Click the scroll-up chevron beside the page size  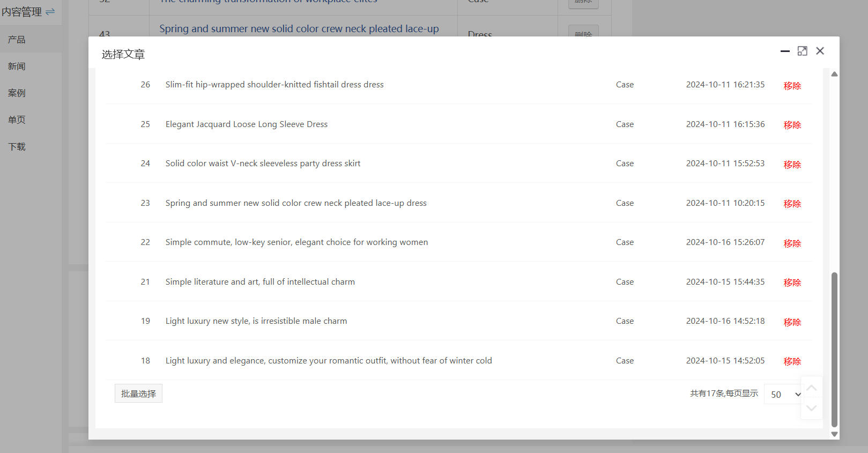pos(812,388)
